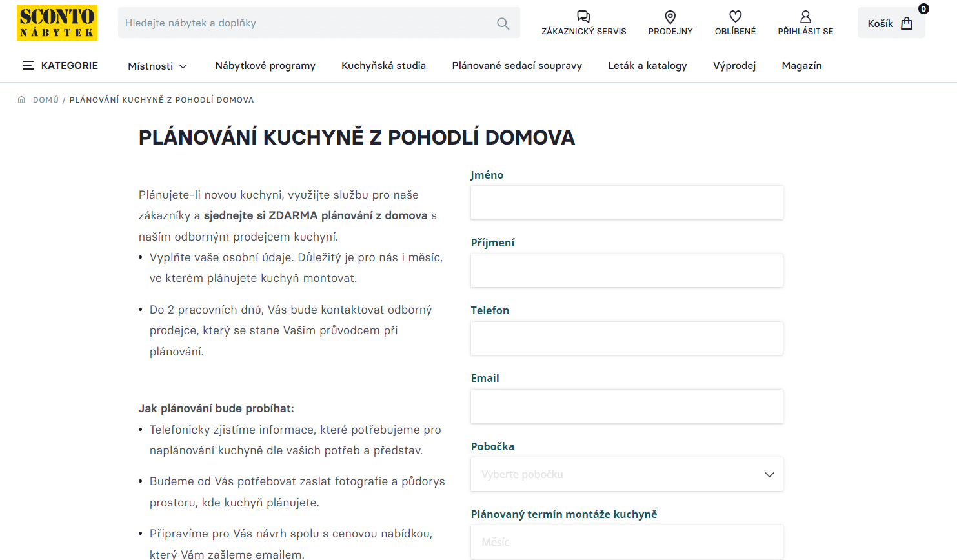Click the PŘIHLÁSIT SE label
This screenshot has height=560, width=957.
(x=805, y=31)
